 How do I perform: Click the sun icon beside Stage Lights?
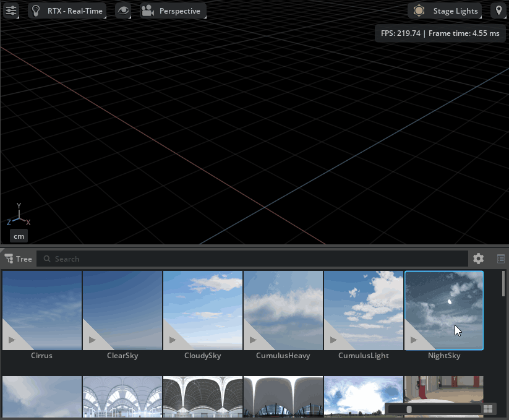coord(419,11)
